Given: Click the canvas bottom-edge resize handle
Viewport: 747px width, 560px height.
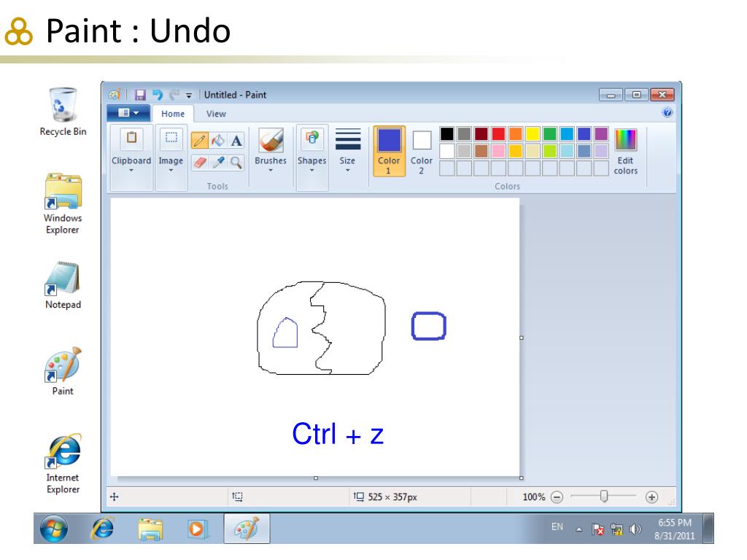Looking at the screenshot, I should point(316,478).
